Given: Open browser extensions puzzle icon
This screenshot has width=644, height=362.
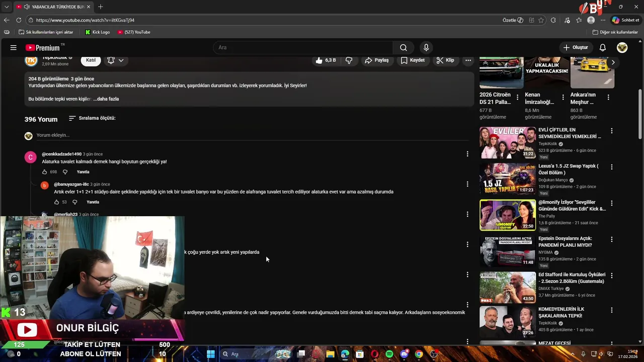Looking at the screenshot, I should [553, 20].
